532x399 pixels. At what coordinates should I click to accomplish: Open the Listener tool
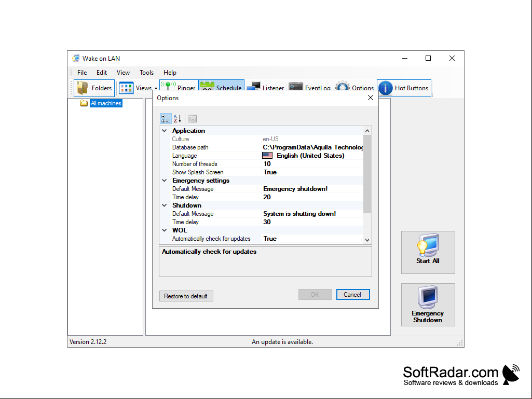[x=266, y=86]
